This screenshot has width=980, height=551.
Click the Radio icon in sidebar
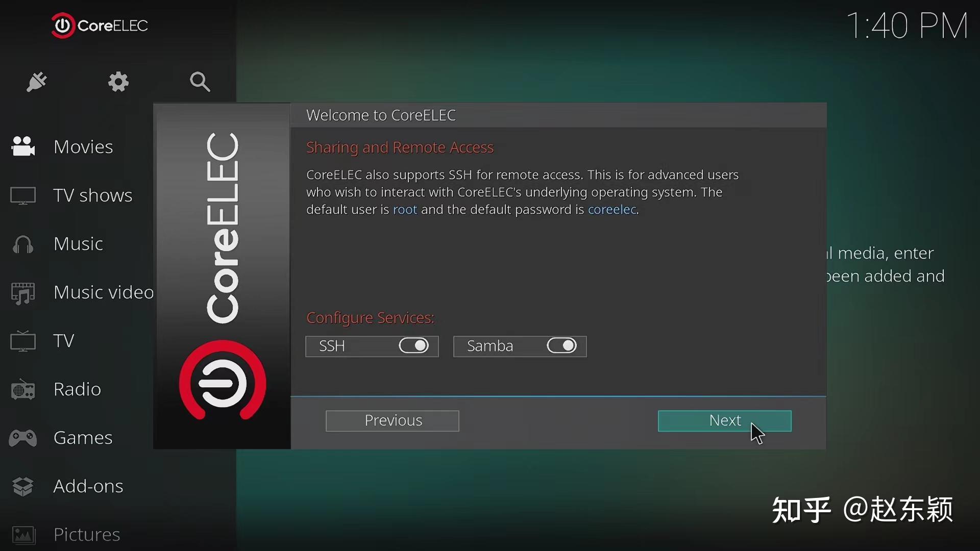tap(23, 390)
